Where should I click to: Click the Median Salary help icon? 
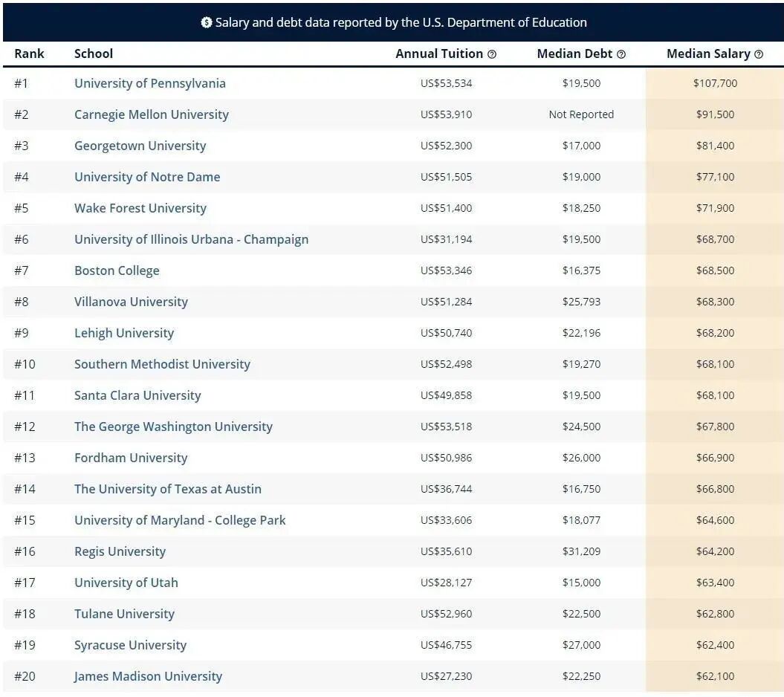[759, 54]
